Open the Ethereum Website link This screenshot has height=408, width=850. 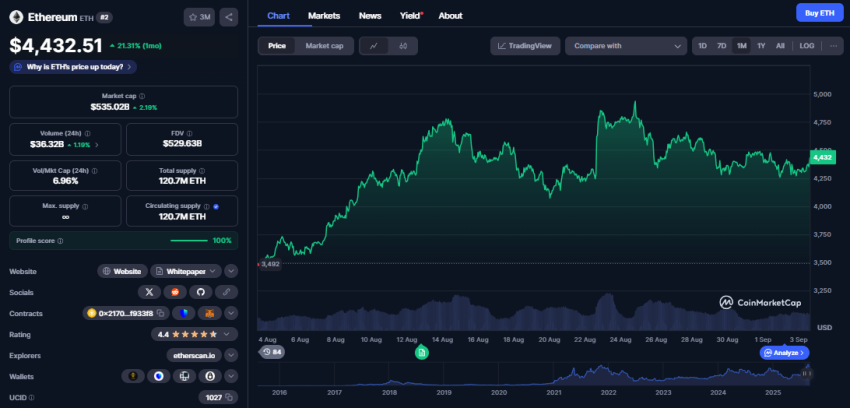click(x=123, y=271)
